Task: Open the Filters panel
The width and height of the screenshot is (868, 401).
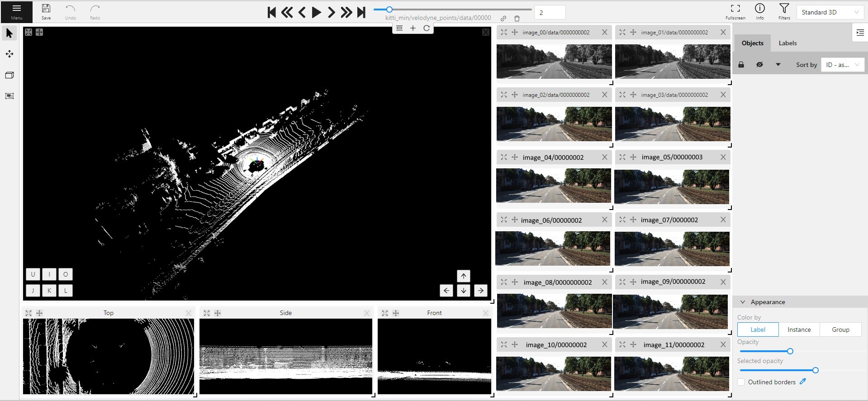Action: tap(784, 12)
